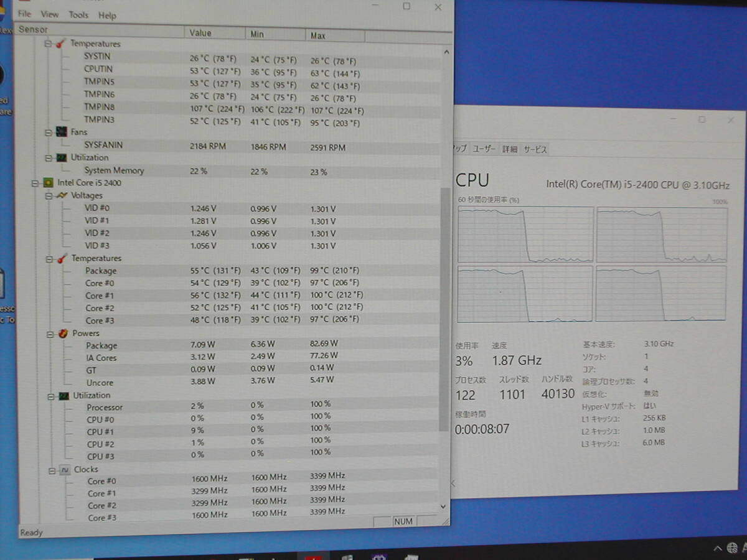The image size is (747, 560).
Task: Switch to the サービス tab in Task Manager
Action: (x=535, y=149)
